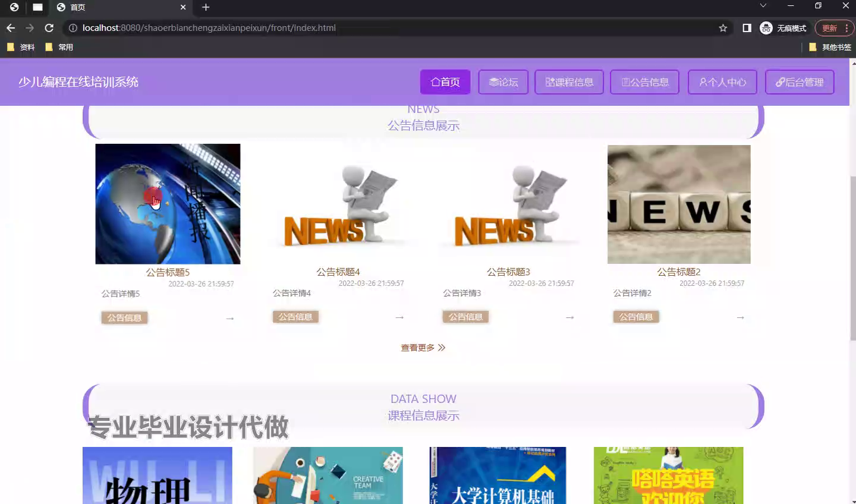Image resolution: width=856 pixels, height=504 pixels.
Task: Click the 公告信息 tag under 公告详情4
Action: click(295, 317)
